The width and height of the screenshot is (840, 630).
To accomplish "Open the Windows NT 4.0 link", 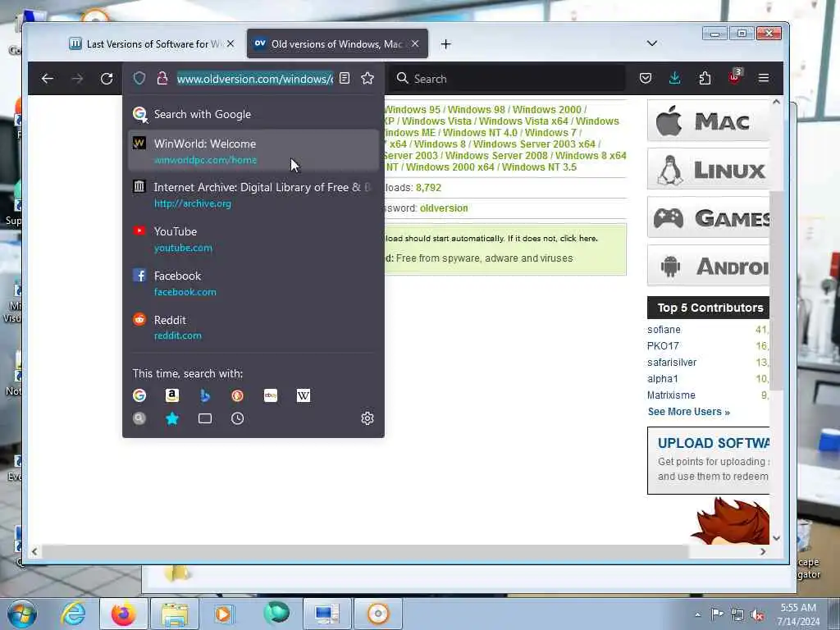I will click(480, 132).
